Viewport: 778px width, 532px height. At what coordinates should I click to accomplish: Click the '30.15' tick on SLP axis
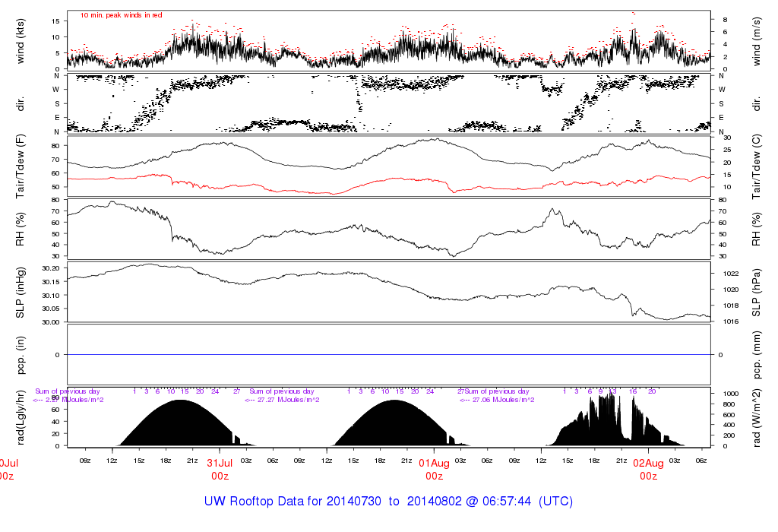51,282
